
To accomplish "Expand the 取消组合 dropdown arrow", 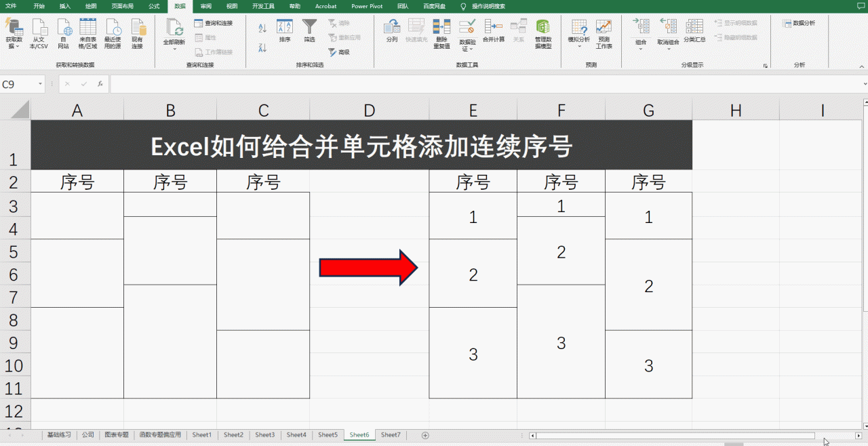I will coord(668,49).
